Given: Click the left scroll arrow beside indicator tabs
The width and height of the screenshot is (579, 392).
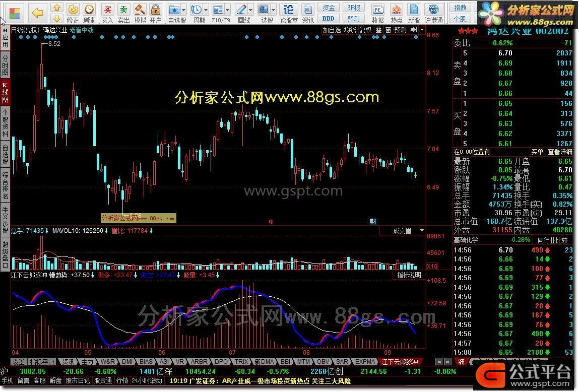Looking at the screenshot, I should tap(438, 362).
